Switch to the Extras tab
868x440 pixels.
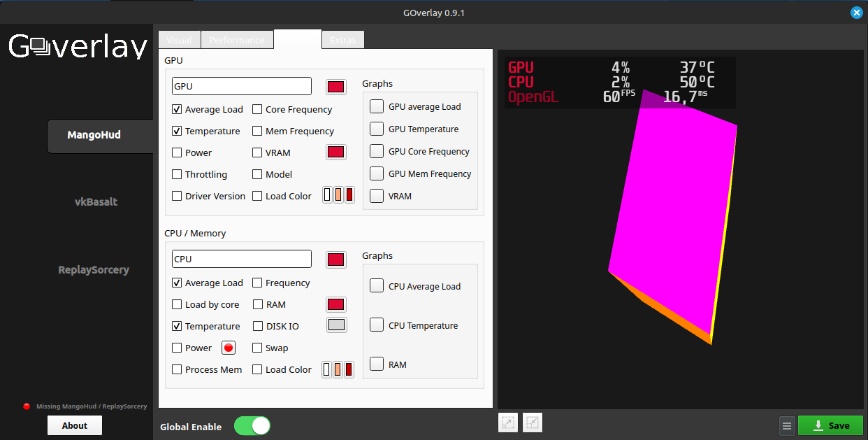(342, 40)
